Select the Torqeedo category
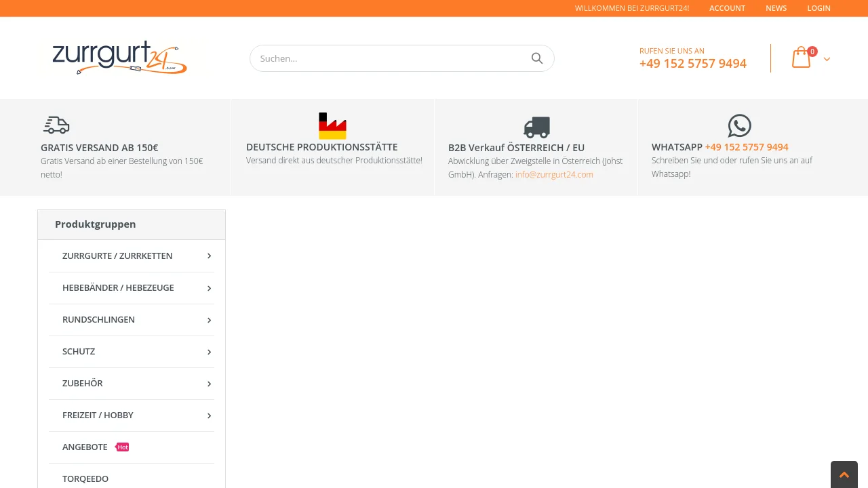868x488 pixels. [85, 479]
